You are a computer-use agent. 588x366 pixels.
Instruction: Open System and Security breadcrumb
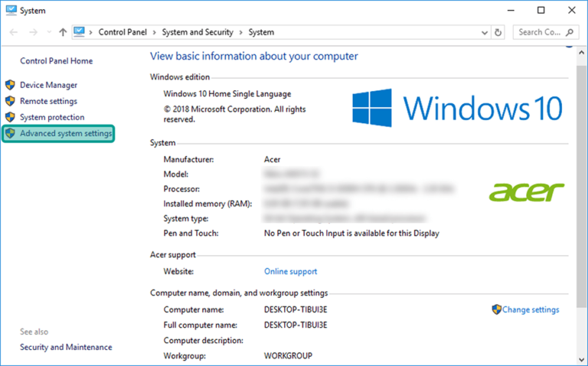click(x=198, y=32)
